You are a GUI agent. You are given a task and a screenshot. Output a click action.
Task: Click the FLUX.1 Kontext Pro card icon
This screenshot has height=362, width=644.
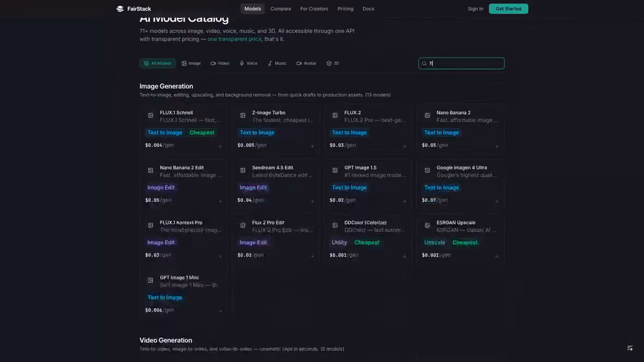tap(151, 225)
